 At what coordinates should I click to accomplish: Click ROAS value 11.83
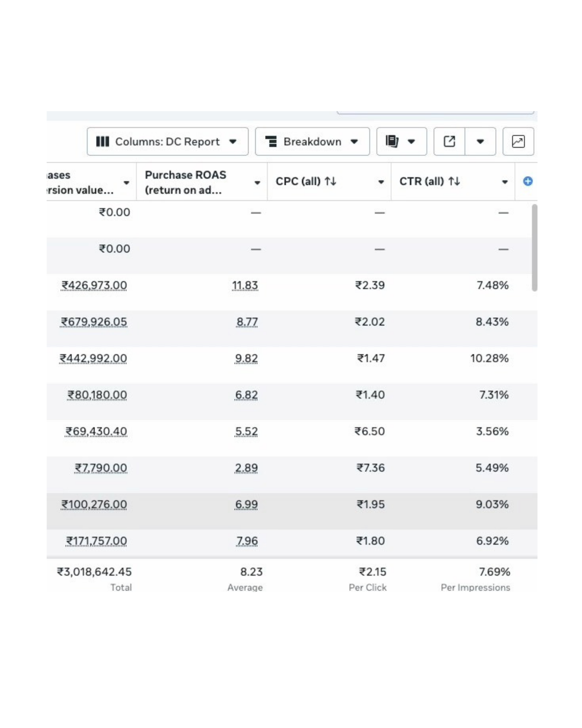(x=245, y=285)
